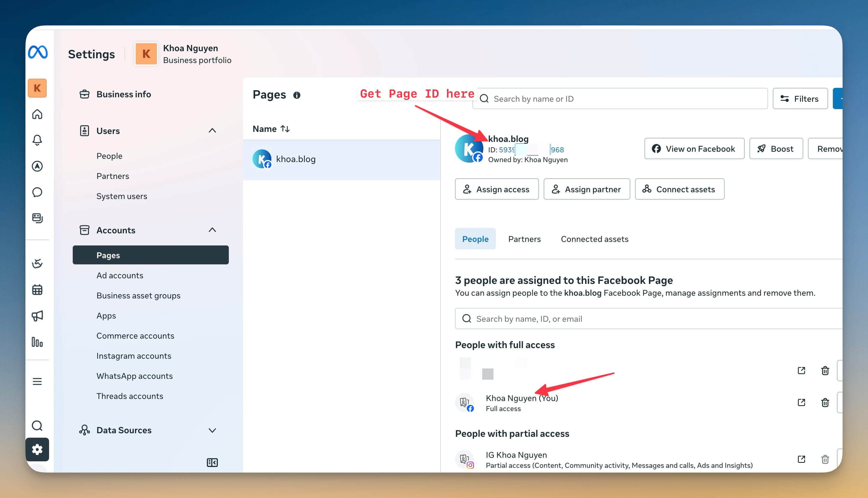Click the IG Khoa Nguyen name
The image size is (868, 498).
(516, 455)
